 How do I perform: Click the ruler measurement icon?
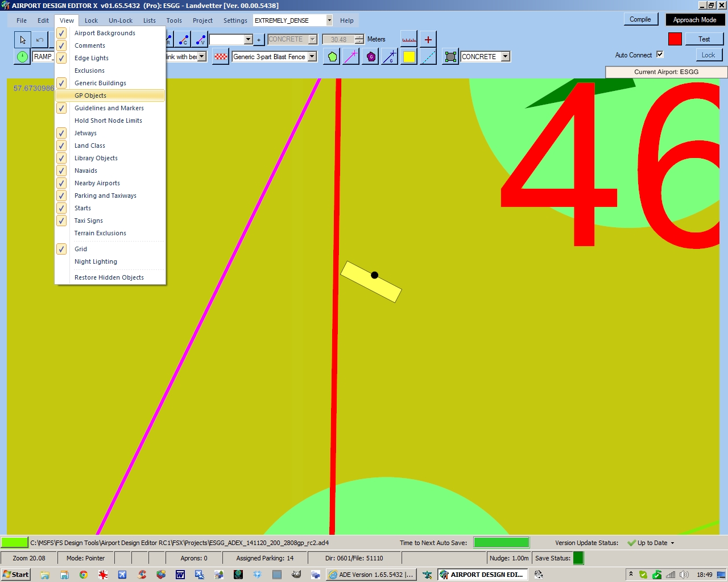coord(409,40)
